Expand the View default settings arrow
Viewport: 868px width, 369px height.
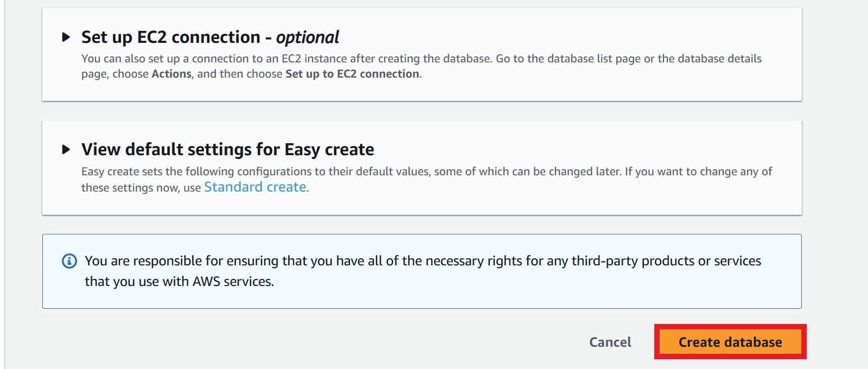click(66, 149)
